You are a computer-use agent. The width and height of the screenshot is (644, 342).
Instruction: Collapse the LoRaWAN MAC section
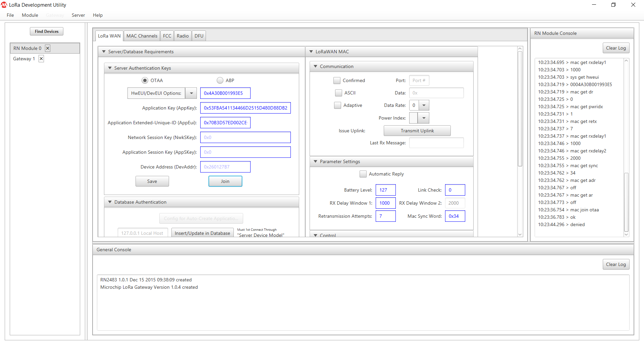click(311, 52)
